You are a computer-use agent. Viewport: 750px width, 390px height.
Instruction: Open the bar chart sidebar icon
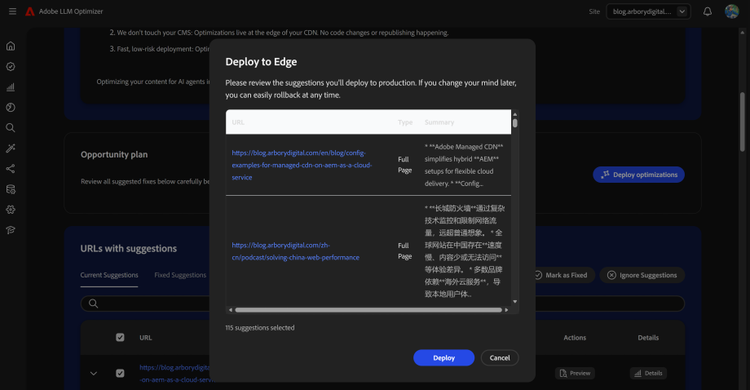point(11,87)
